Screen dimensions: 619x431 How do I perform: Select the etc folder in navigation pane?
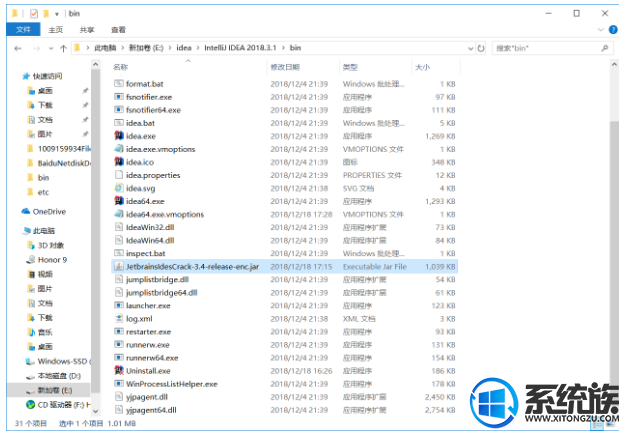(x=43, y=192)
